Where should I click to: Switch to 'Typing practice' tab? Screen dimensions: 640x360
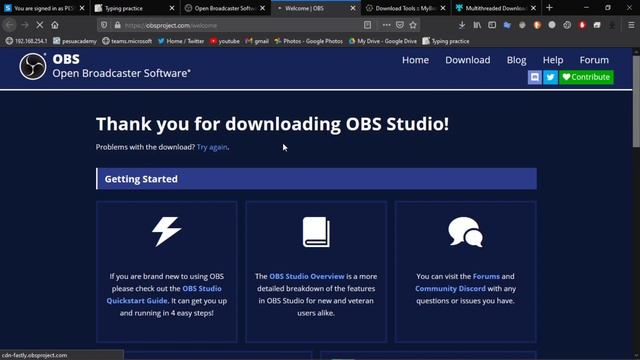(x=135, y=8)
